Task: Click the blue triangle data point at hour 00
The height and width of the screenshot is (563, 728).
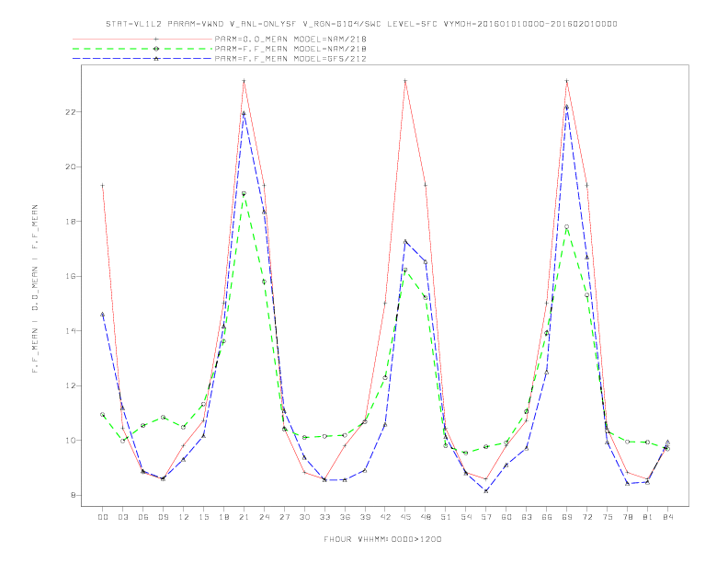Action: click(x=103, y=314)
